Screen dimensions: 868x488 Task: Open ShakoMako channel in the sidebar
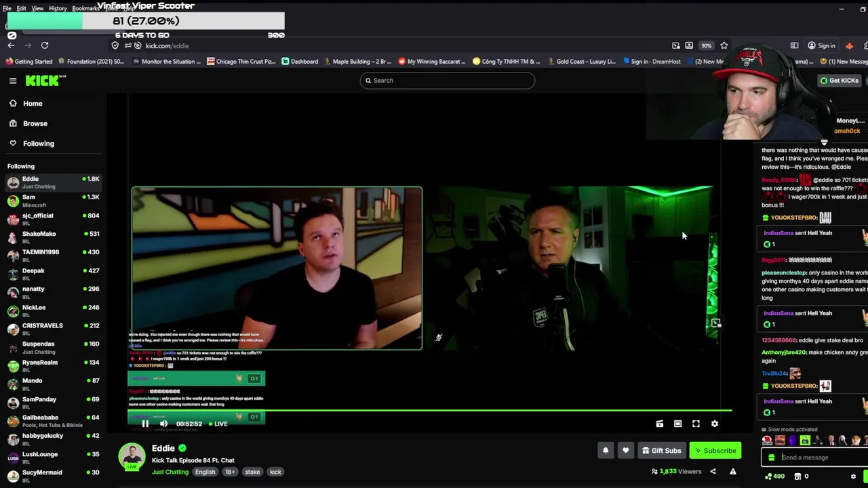coord(53,238)
